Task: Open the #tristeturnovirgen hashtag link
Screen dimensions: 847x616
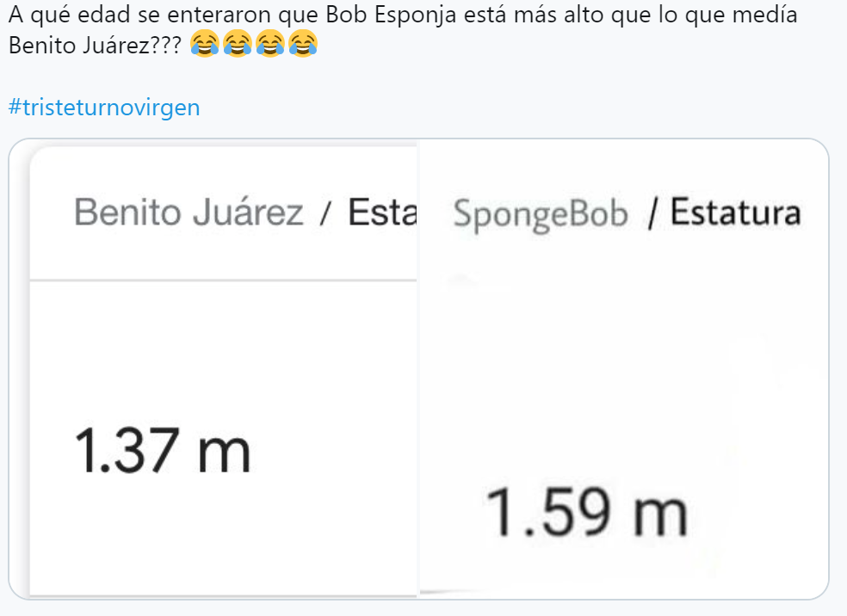Action: tap(104, 108)
